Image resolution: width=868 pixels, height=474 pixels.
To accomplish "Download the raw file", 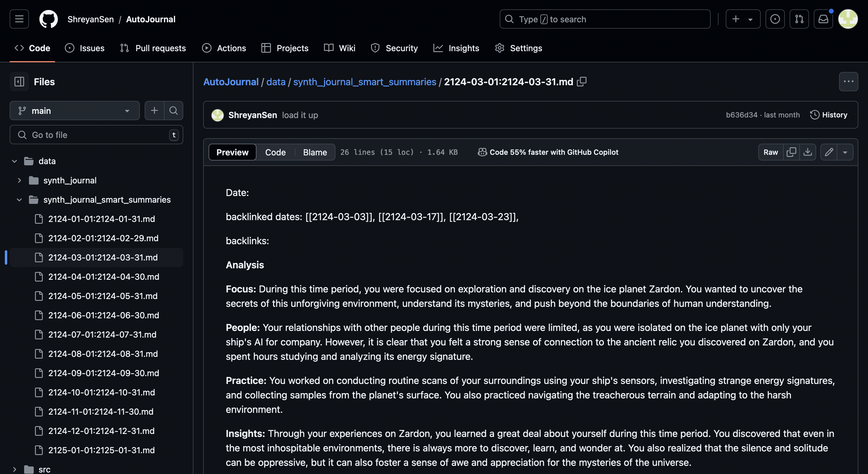I will (x=807, y=152).
